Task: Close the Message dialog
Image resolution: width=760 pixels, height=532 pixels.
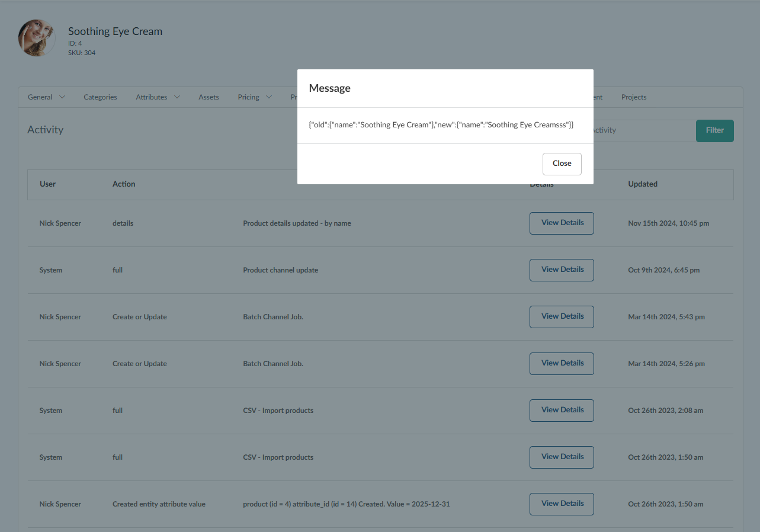Action: pyautogui.click(x=562, y=164)
